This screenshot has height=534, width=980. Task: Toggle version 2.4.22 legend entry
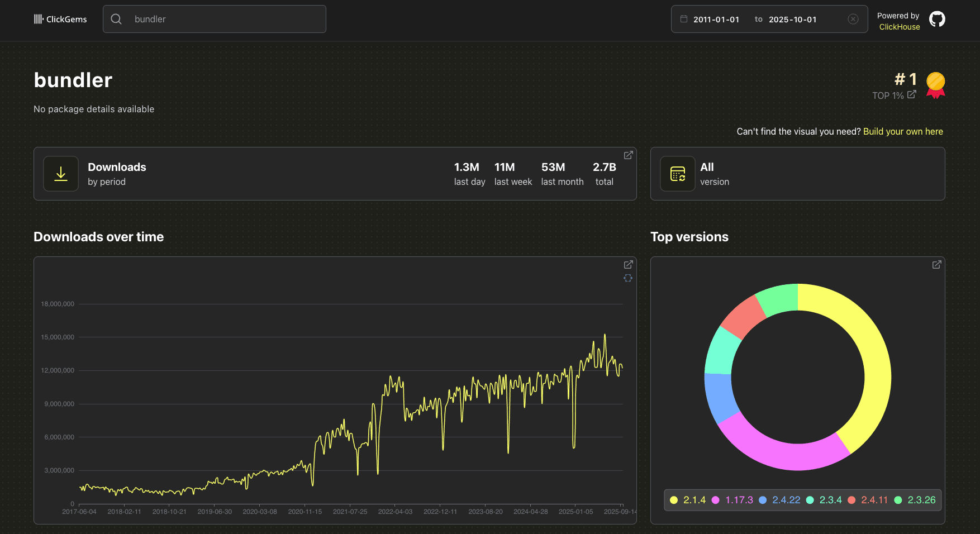click(x=779, y=500)
